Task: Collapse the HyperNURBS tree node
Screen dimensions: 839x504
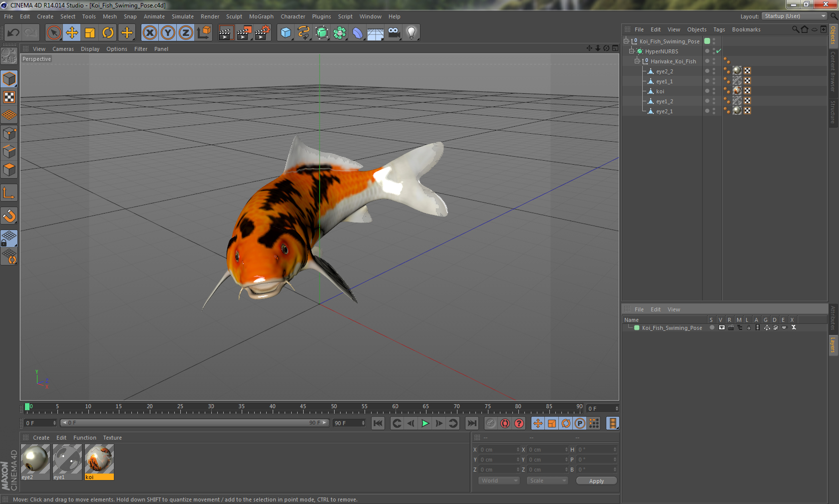Action: click(631, 51)
